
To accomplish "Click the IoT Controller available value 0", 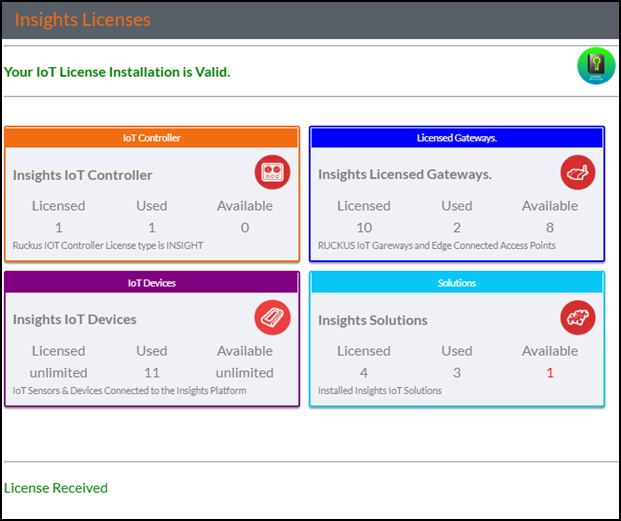I will (245, 228).
